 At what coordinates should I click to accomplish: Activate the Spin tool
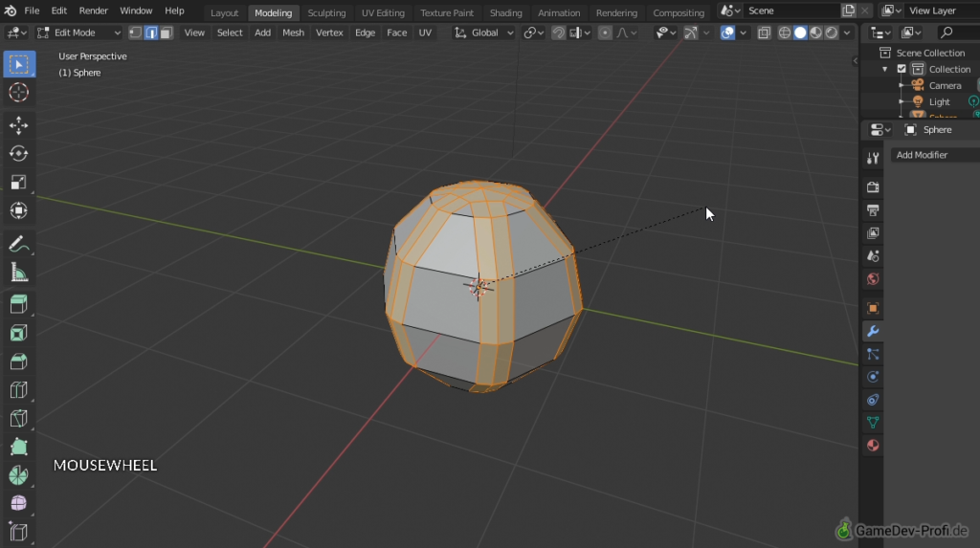click(x=19, y=475)
